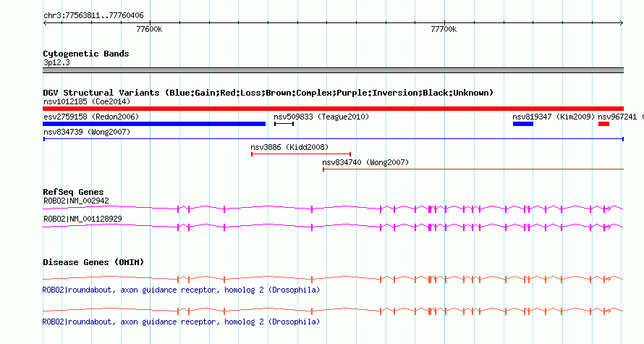Click the 77700k ruler tick label
644x344 pixels.
pos(444,29)
